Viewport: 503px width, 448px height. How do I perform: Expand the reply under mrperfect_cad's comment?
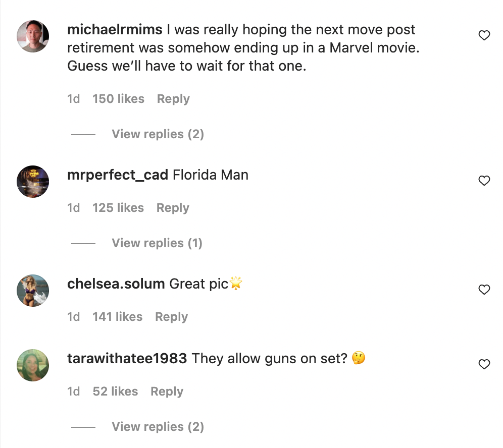157,243
